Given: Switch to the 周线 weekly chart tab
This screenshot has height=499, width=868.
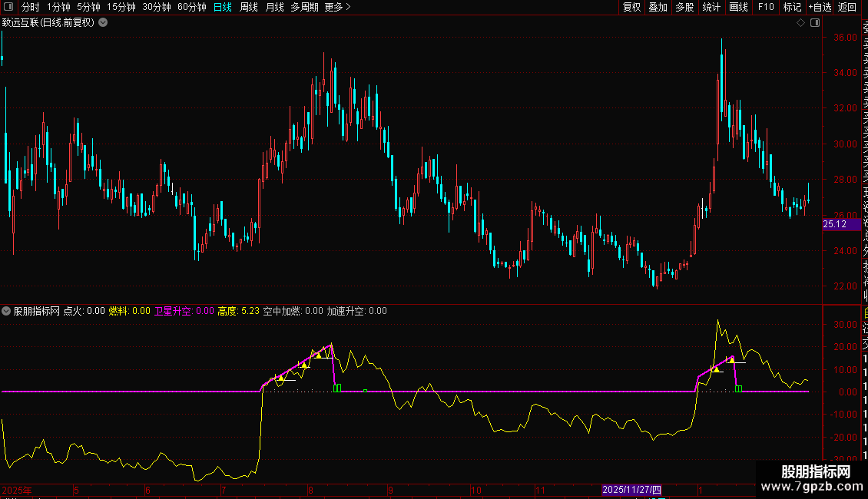Looking at the screenshot, I should click(x=249, y=7).
